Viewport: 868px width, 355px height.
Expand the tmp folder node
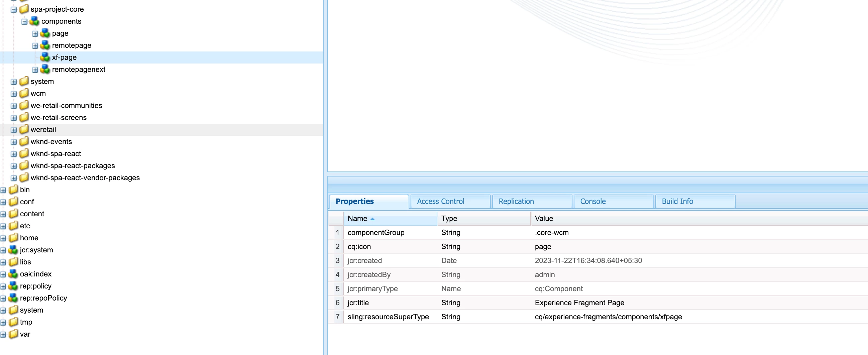point(3,323)
